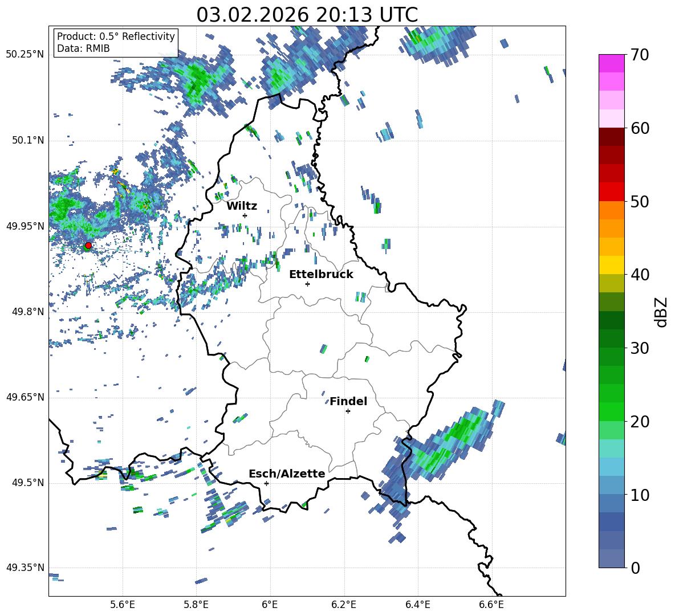
Task: Click the longitude label 6.6°E
Action: pyautogui.click(x=491, y=605)
